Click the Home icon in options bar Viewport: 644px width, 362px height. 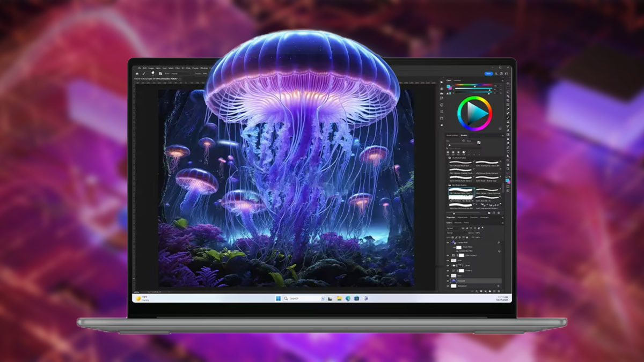coord(137,73)
